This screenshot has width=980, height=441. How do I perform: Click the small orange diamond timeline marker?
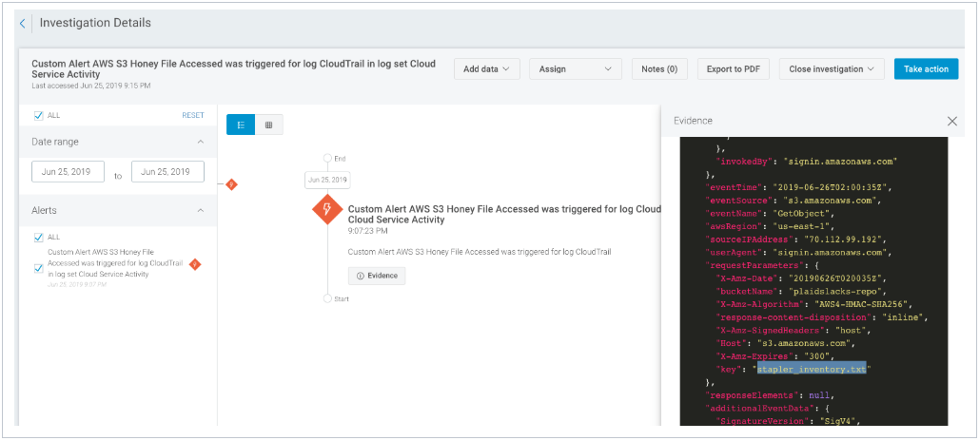click(x=230, y=184)
